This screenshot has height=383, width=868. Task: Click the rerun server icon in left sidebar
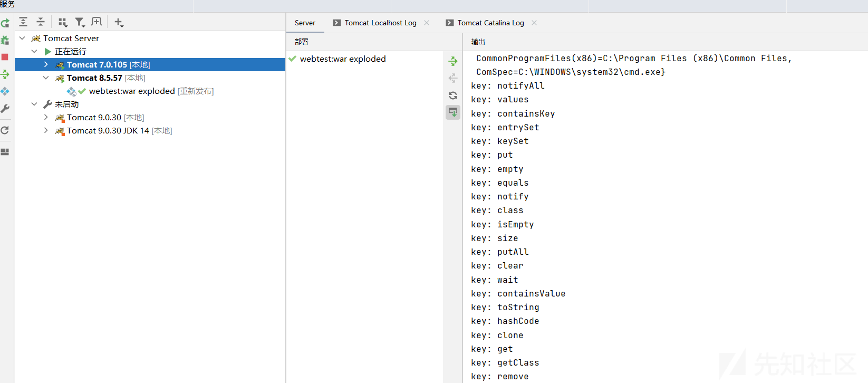tap(5, 23)
